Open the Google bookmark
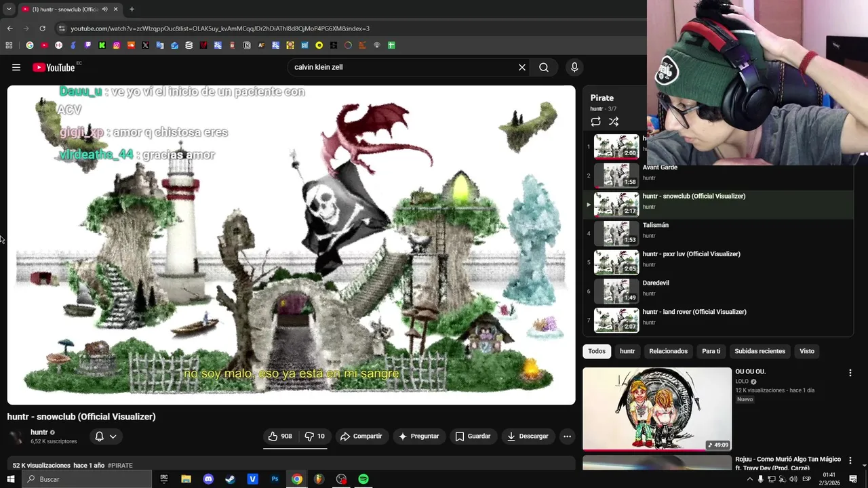Viewport: 868px width, 488px height. click(x=30, y=45)
